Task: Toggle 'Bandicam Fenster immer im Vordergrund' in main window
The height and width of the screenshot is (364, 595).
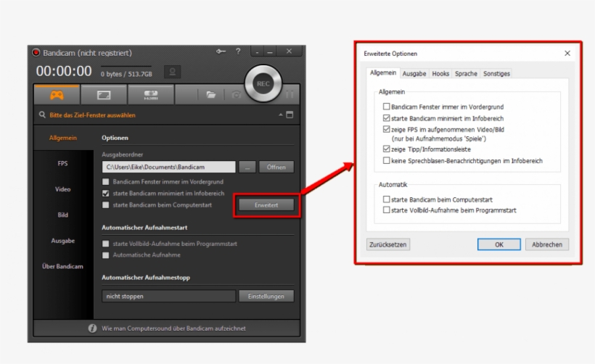Action: coord(106,181)
